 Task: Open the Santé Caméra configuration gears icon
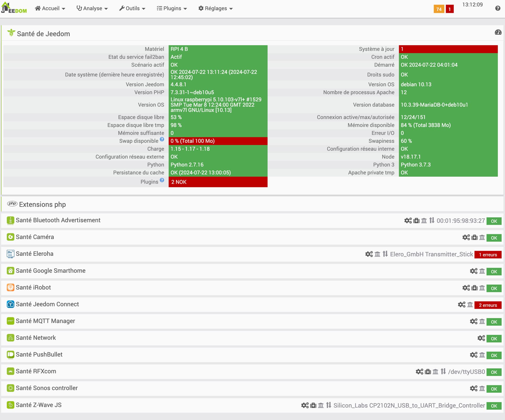click(466, 237)
